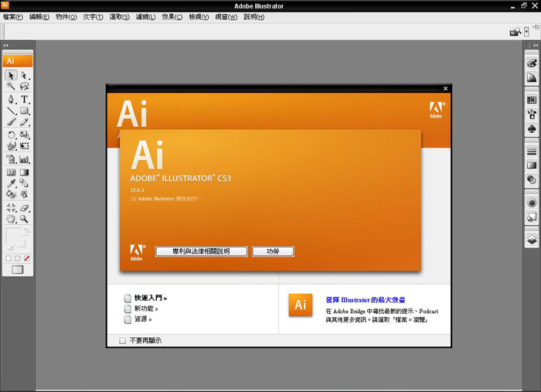Open the 濾鏡(L) menu
Image resolution: width=541 pixels, height=392 pixels.
pos(146,17)
